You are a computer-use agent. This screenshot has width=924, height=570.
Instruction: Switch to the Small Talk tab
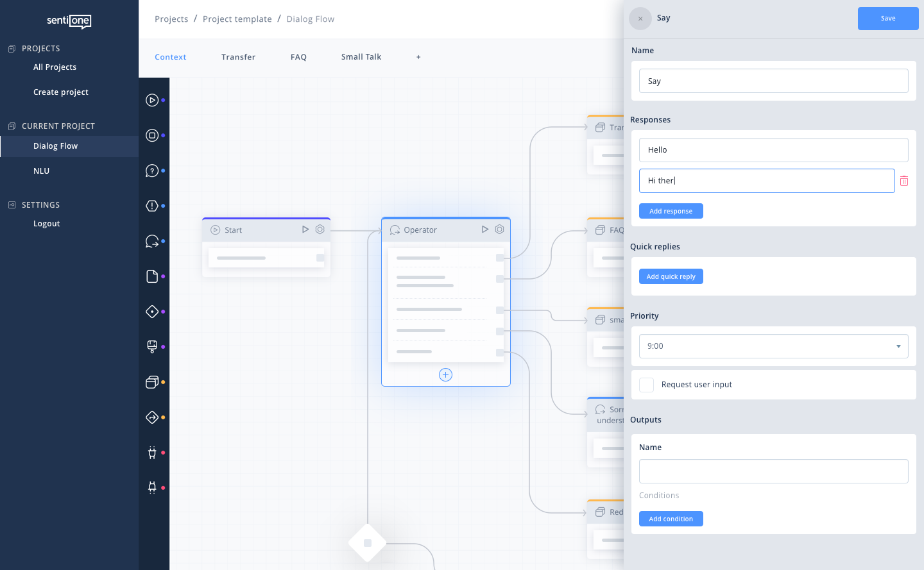[x=361, y=57]
